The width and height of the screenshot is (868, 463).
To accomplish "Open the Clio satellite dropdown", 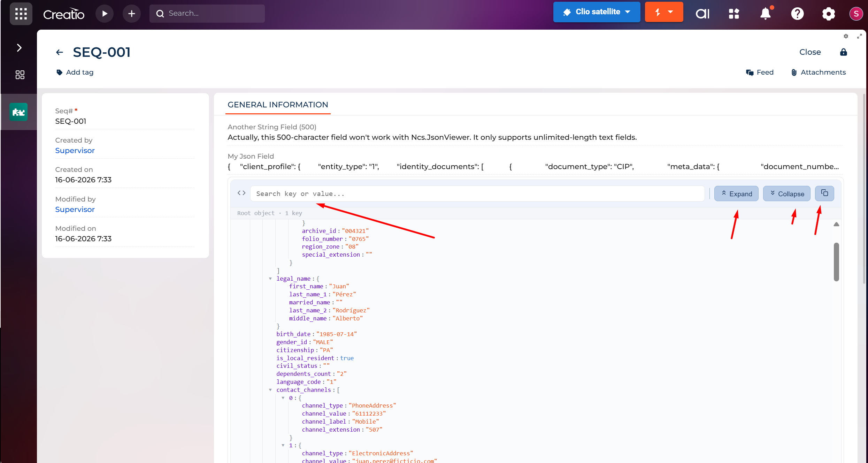I will (597, 12).
